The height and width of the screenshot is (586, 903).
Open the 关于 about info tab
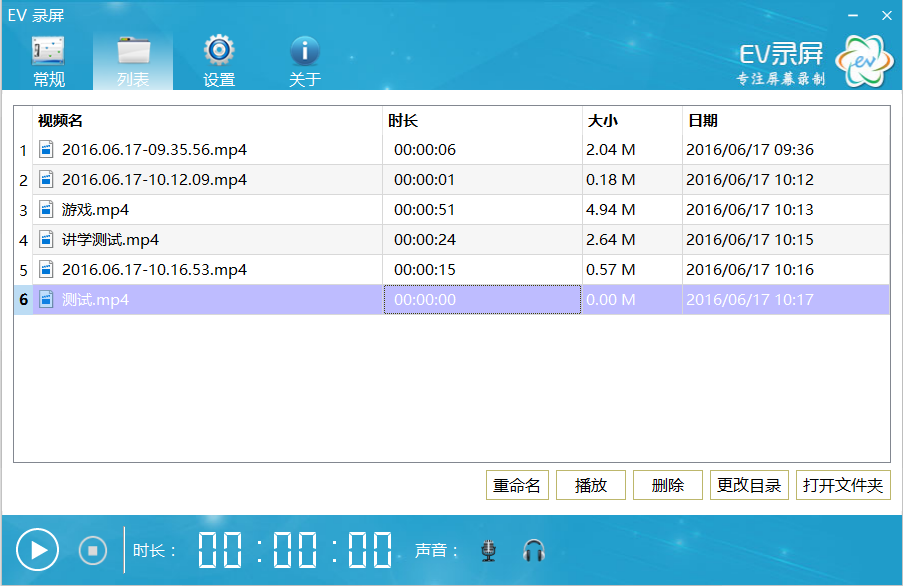[304, 61]
